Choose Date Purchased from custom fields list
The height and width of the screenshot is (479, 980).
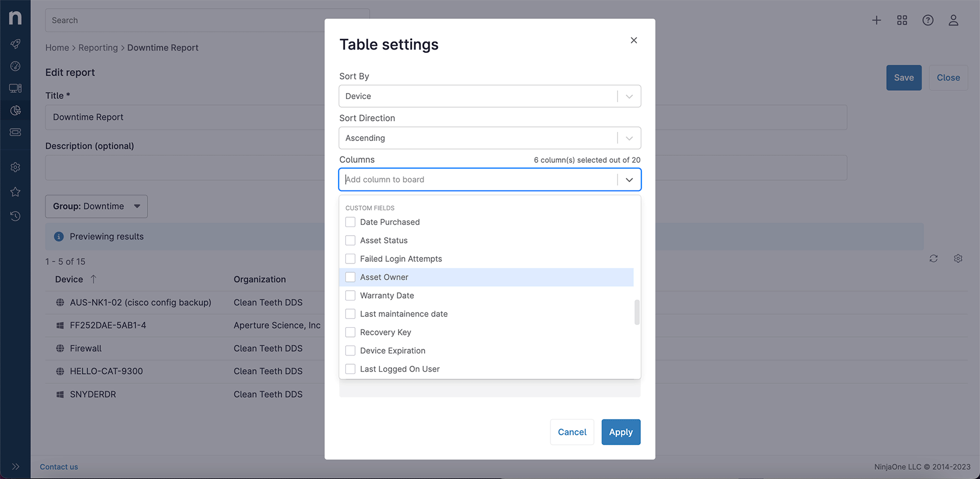coord(390,222)
